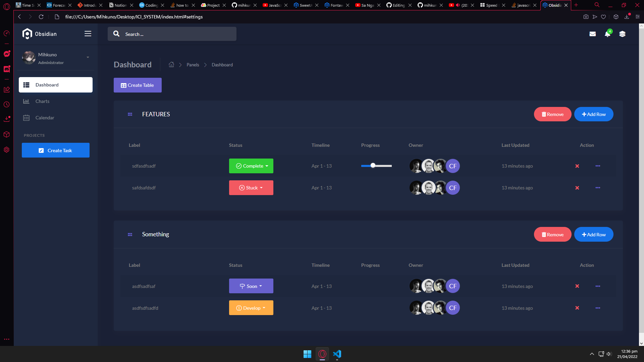Select the Charts sidebar item
Viewport: 644px width, 362px height.
tap(43, 101)
